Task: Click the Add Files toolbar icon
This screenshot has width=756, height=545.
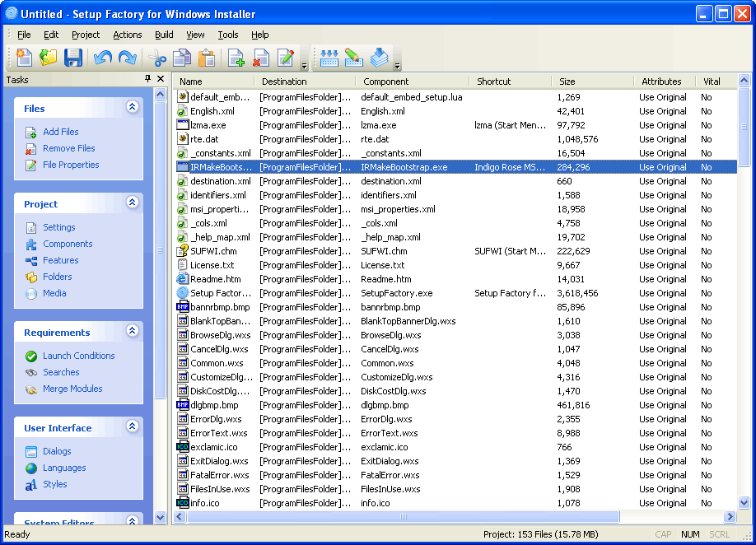Action: (x=236, y=58)
